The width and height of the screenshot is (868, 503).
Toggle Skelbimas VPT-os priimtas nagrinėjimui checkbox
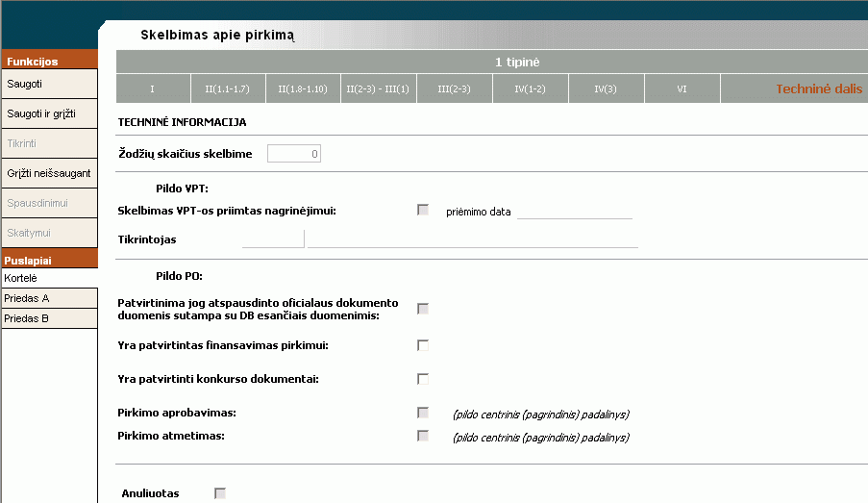(423, 210)
